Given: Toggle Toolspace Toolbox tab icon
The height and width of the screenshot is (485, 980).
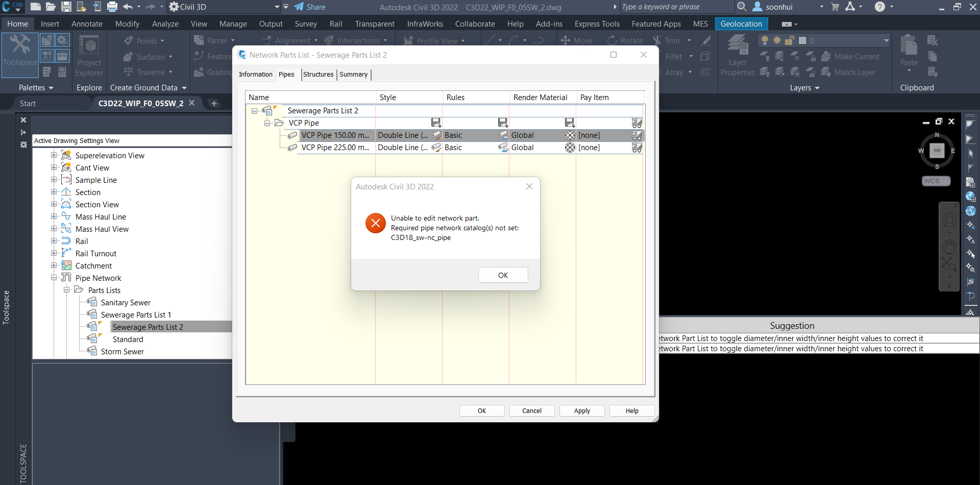Looking at the screenshot, I should (62, 56).
